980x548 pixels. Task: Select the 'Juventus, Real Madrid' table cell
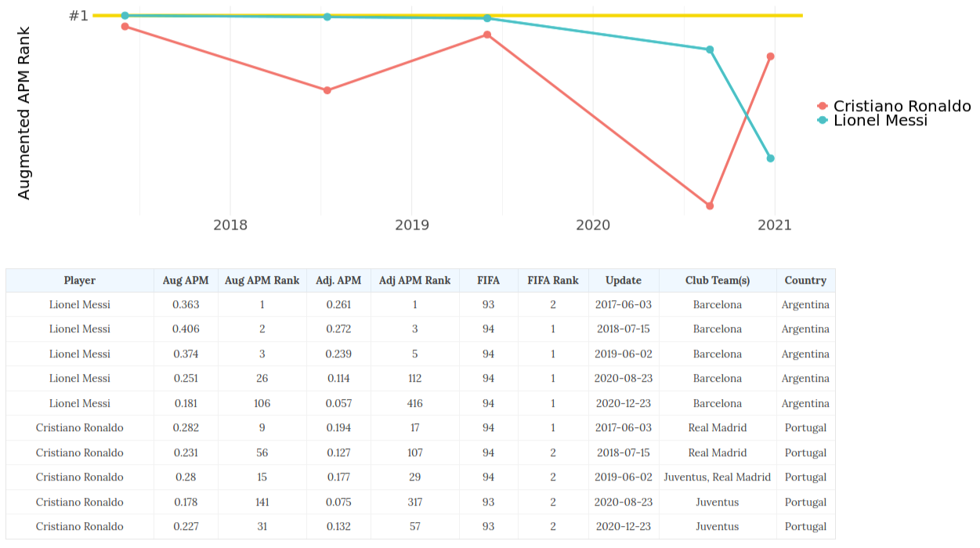coord(717,477)
